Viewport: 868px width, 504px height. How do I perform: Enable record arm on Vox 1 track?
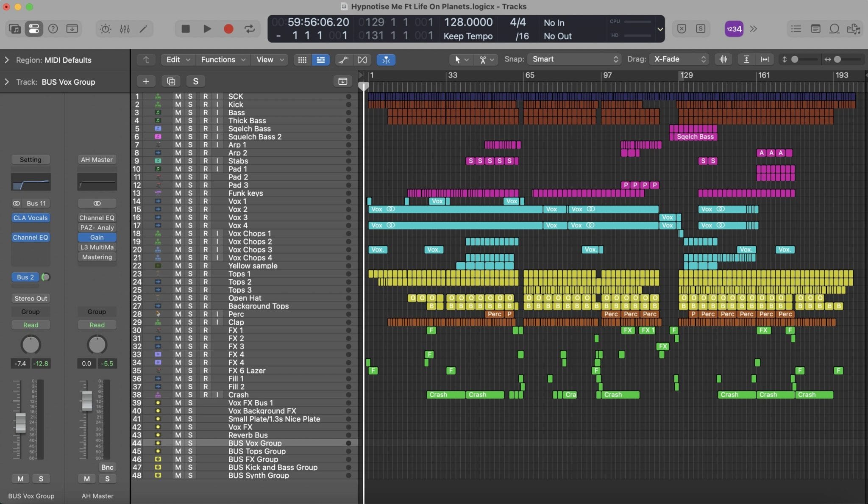(x=205, y=201)
